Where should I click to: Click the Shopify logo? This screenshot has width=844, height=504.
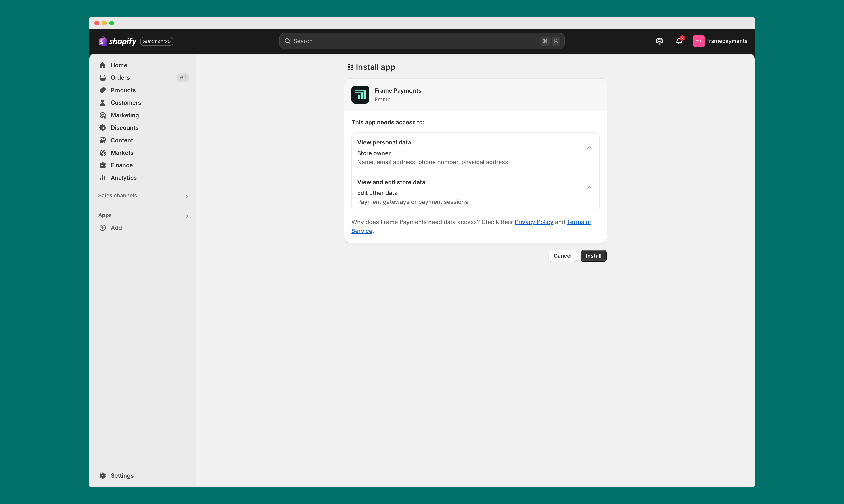point(117,41)
